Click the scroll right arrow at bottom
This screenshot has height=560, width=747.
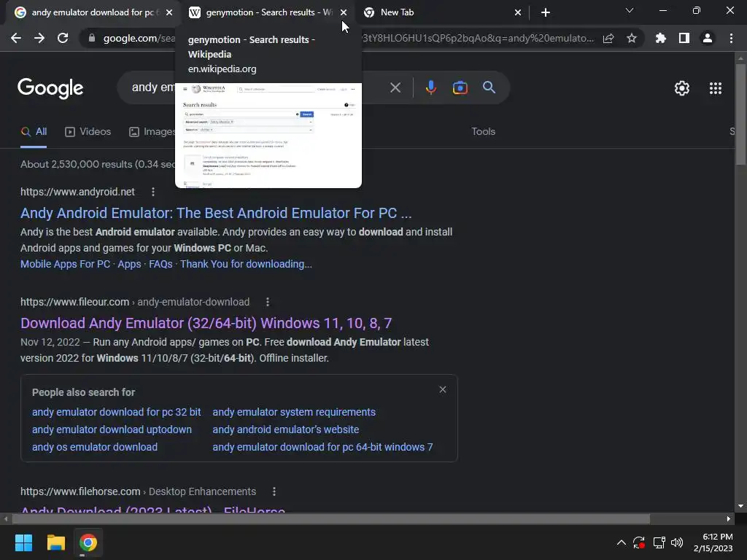[x=729, y=519]
